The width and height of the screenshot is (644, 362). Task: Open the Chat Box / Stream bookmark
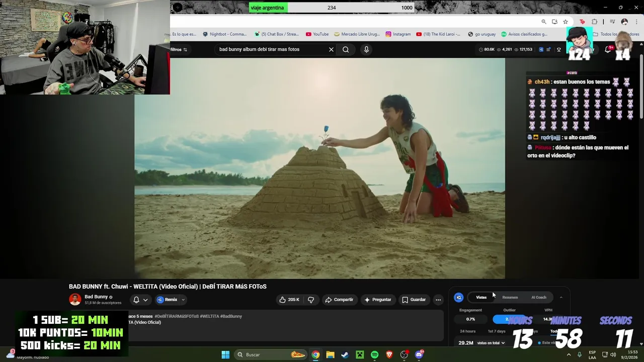tap(277, 34)
